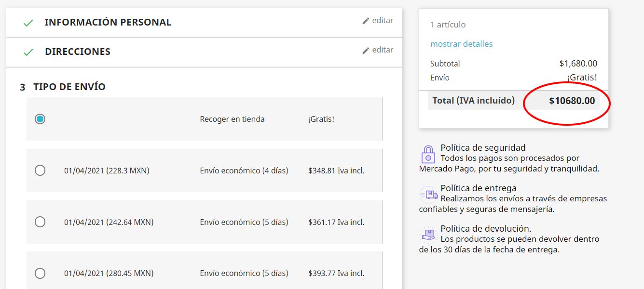Click editar link for Información Personal
The height and width of the screenshot is (289, 644).
(x=383, y=21)
